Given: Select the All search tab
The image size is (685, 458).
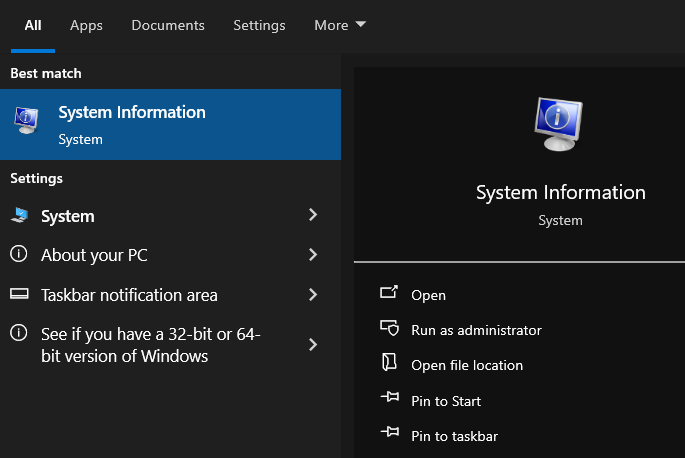Looking at the screenshot, I should tap(32, 25).
